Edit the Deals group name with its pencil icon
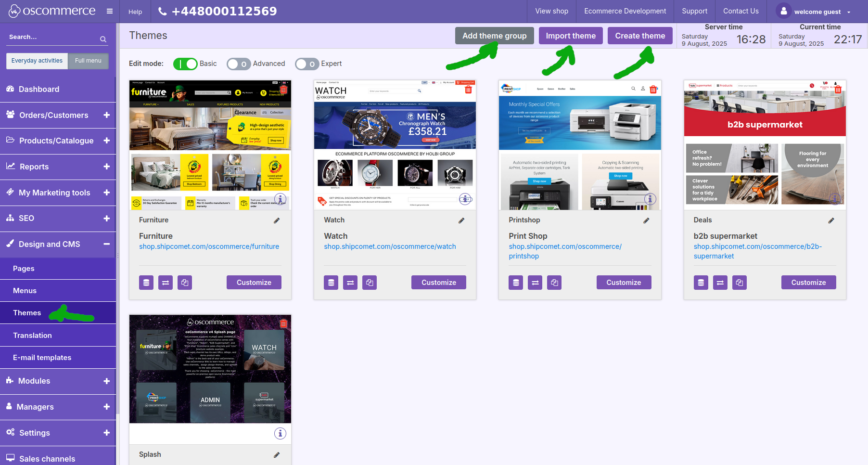 coord(831,220)
